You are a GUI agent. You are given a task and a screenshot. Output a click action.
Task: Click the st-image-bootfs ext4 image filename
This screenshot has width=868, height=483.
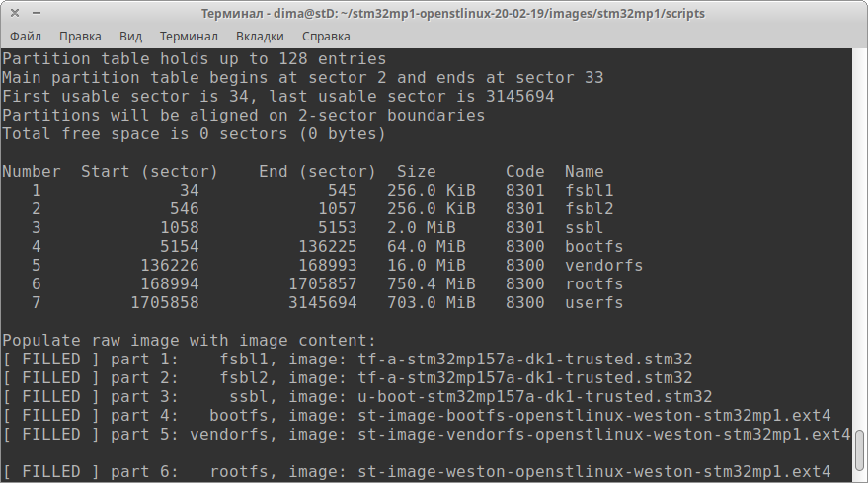tap(594, 416)
